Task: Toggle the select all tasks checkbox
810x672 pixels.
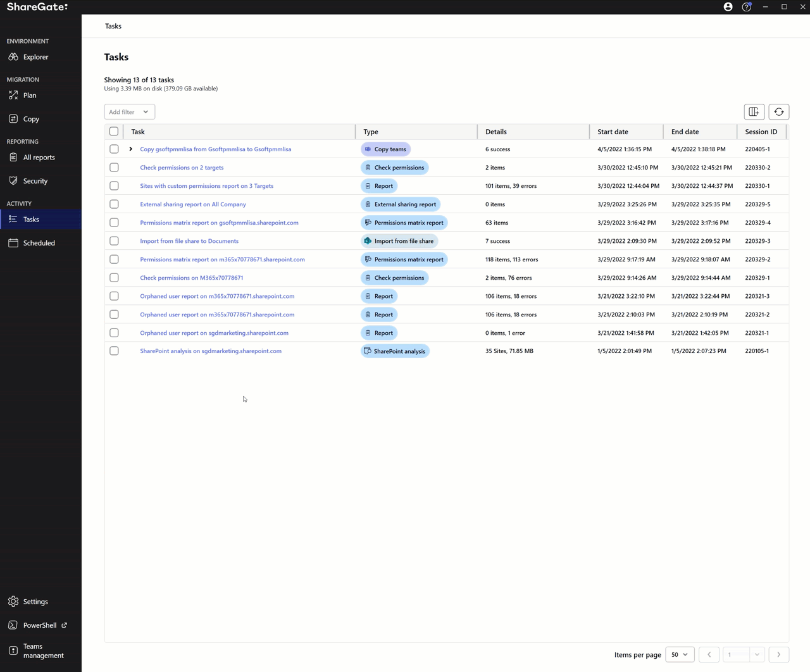Action: pyautogui.click(x=114, y=132)
